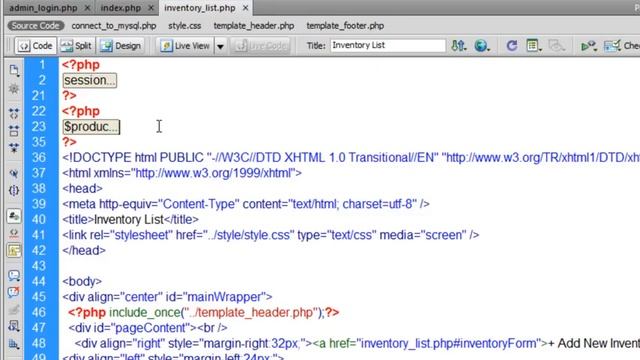Click the inventory_list.php#inventoryForm href text
Image resolution: width=640 pixels, height=360 pixels.
(450, 343)
